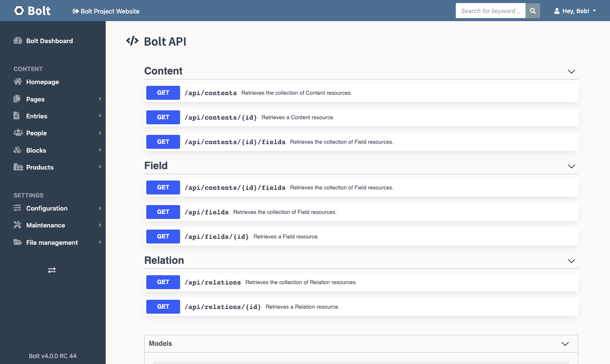Viewport: 610px width, 364px height.
Task: Click inside the keyword search field
Action: click(490, 11)
